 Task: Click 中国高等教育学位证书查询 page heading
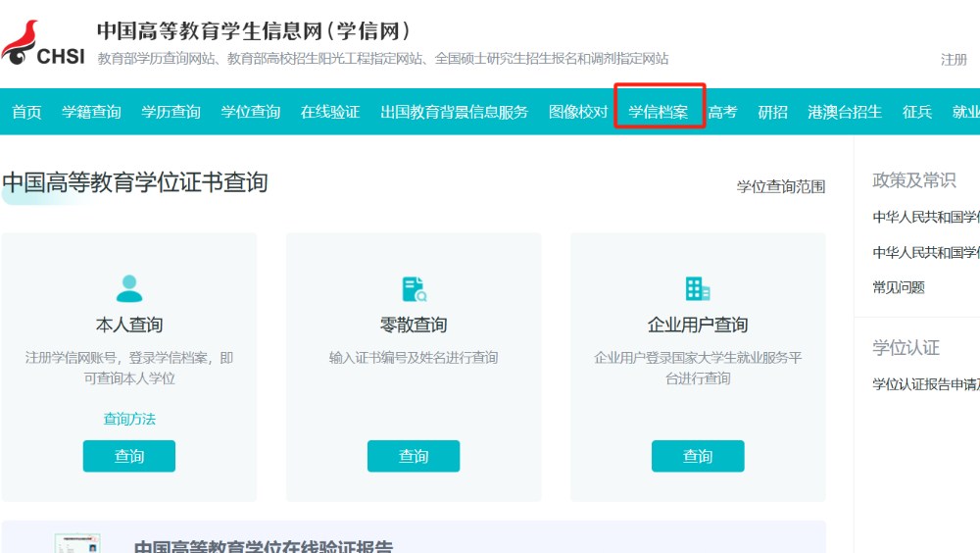click(x=135, y=182)
